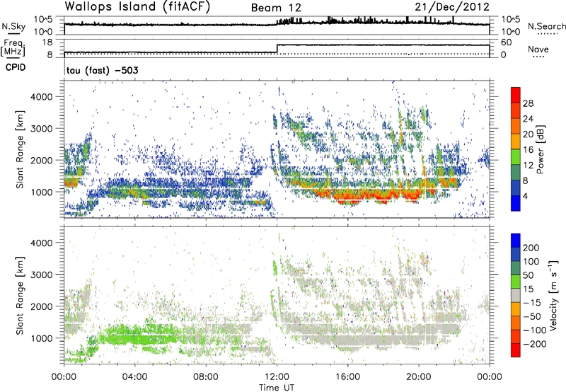Click the "Power [dB]" color bar title
The height and width of the screenshot is (392, 566).
click(540, 149)
